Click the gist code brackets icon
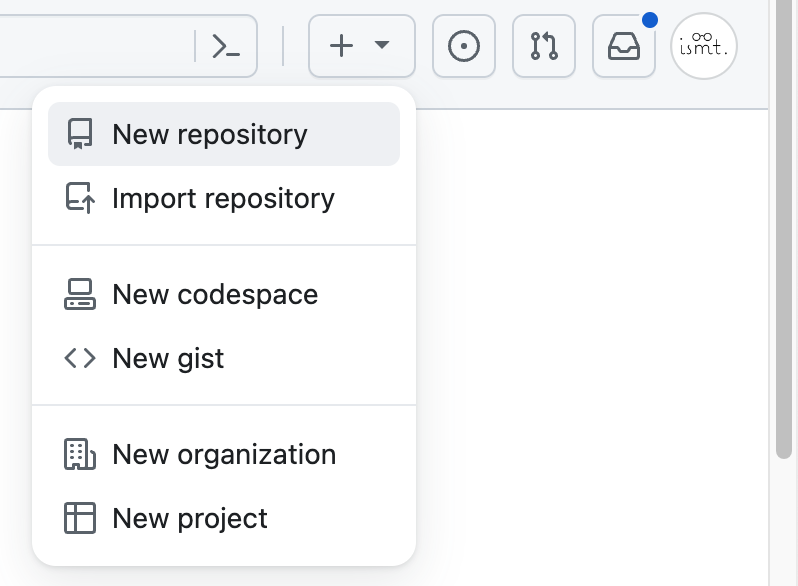Viewport: 798px width, 586px height. 80,358
